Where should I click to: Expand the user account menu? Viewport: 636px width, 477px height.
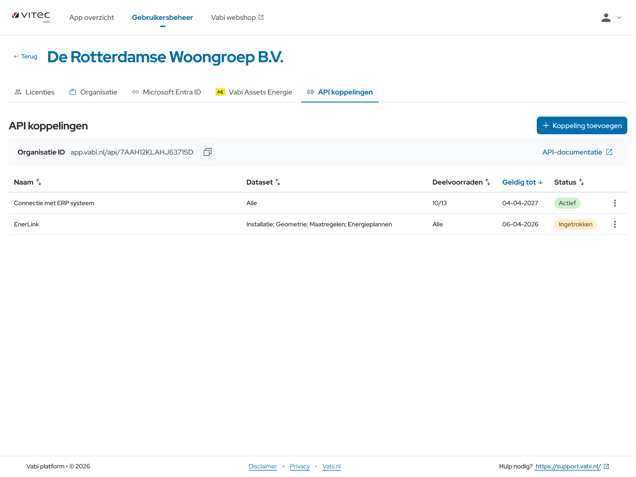611,17
